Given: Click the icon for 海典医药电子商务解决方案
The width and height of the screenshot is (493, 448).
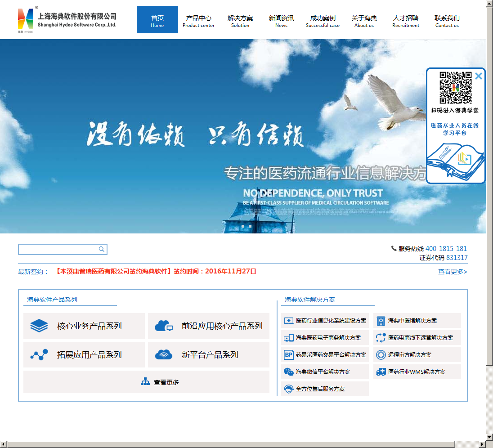Looking at the screenshot, I should [x=288, y=338].
